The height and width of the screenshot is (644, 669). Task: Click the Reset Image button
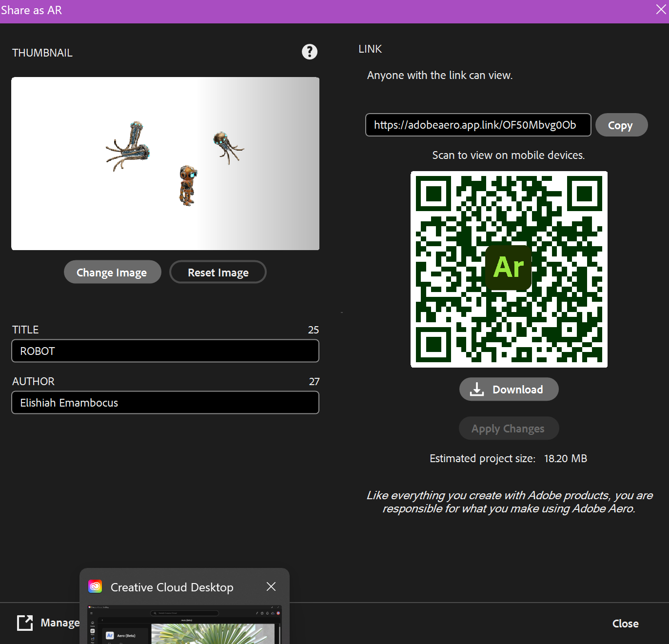pyautogui.click(x=218, y=272)
